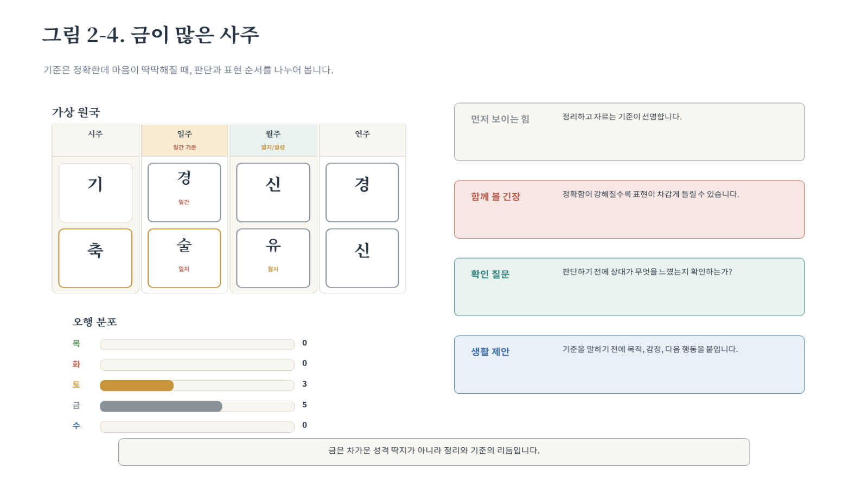Click the '오행 분포' heading
Image resolution: width=868 pixels, height=488 pixels.
(95, 322)
